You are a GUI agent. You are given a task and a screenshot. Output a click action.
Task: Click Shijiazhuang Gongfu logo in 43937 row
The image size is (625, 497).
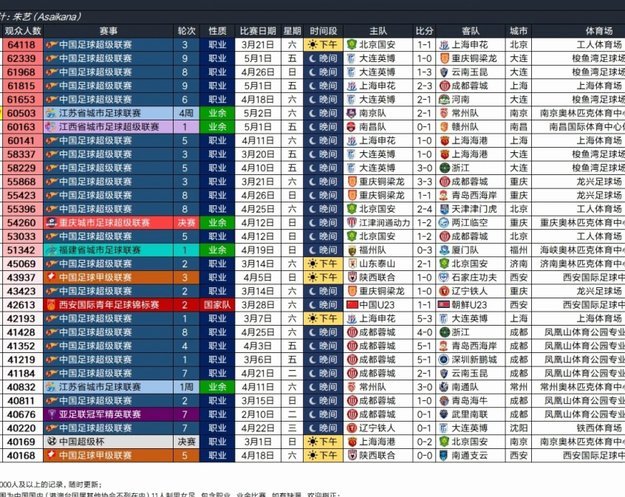pos(444,277)
